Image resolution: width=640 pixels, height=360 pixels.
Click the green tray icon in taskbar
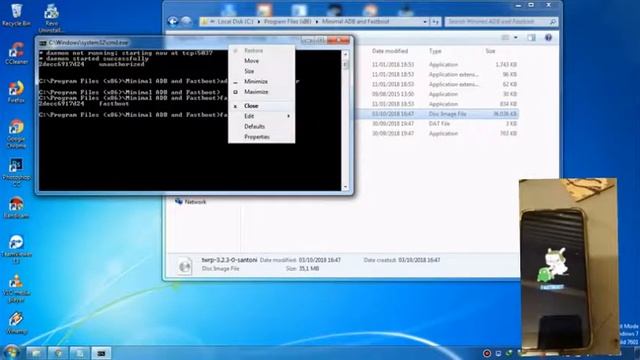pyautogui.click(x=509, y=353)
